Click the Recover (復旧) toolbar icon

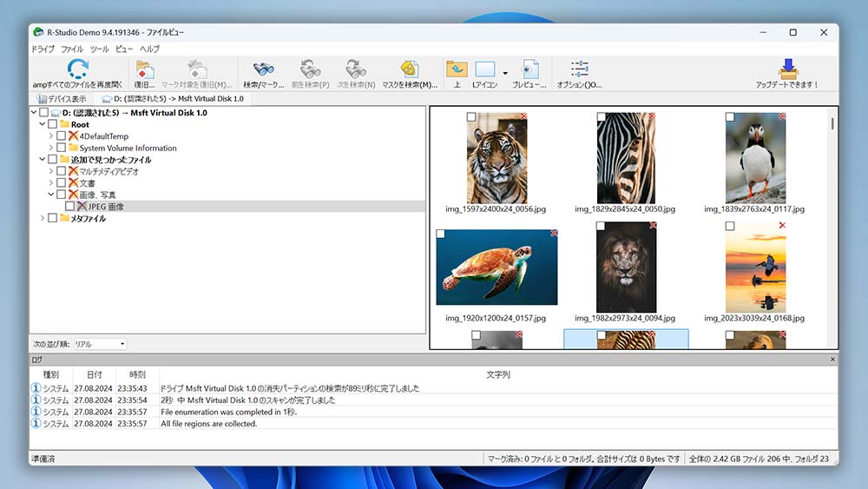(x=144, y=69)
